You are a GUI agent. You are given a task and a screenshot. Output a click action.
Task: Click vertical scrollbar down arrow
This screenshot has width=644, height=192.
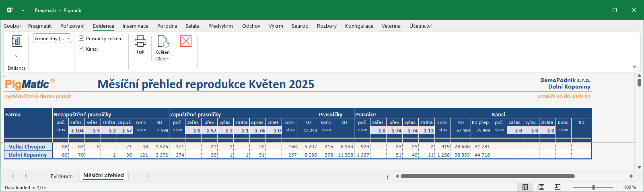coord(639,167)
